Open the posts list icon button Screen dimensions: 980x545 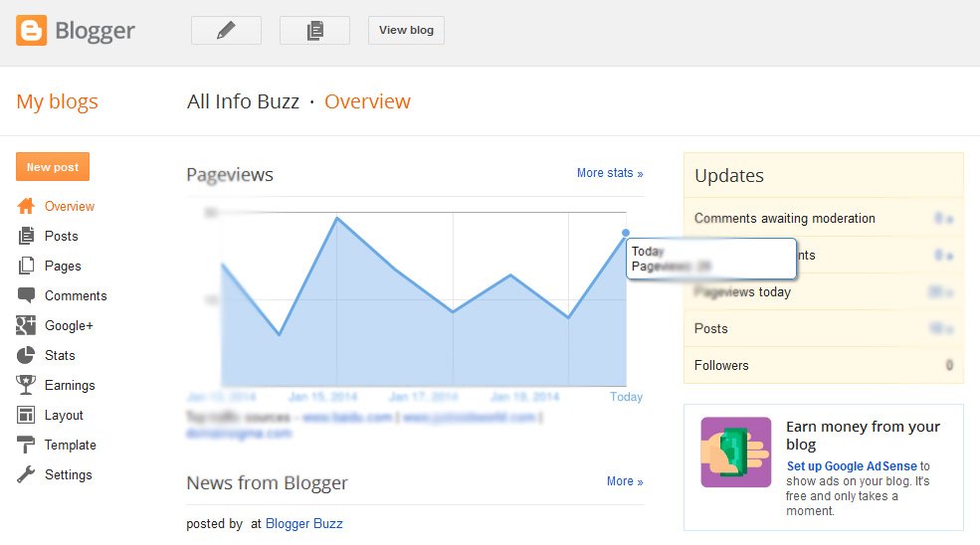tap(314, 30)
